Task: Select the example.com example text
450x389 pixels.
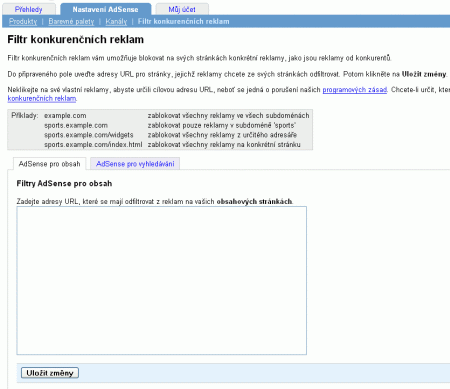Action: click(65, 116)
